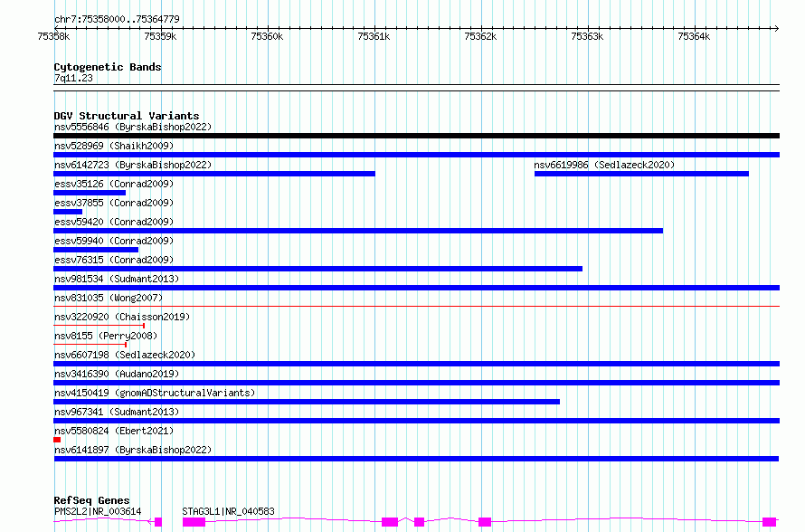
Task: Select the PMS2L2 magenta exon block
Action: (158, 522)
